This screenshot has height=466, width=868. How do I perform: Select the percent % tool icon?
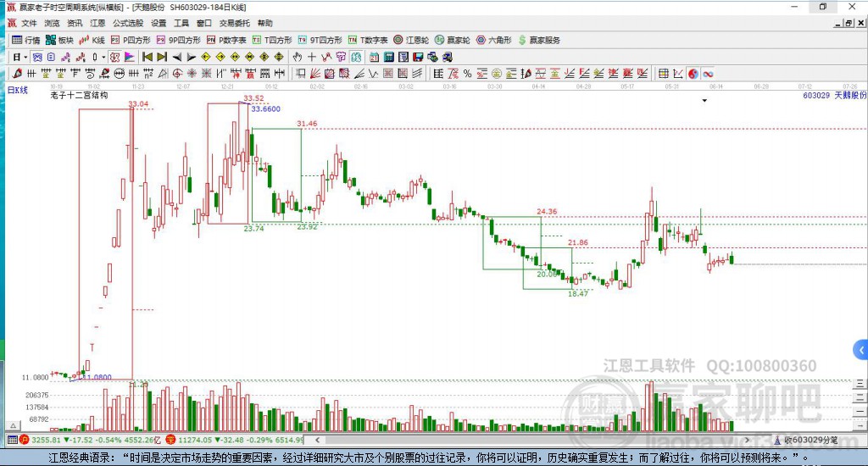coord(467,74)
